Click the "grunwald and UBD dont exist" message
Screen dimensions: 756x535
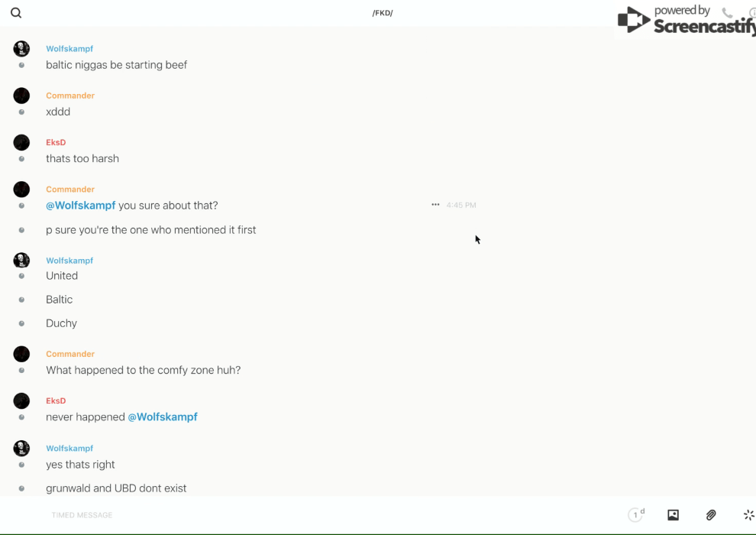click(116, 488)
